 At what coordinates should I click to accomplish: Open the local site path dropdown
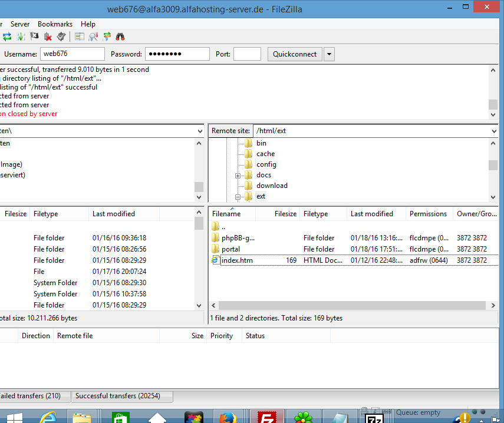tap(200, 131)
